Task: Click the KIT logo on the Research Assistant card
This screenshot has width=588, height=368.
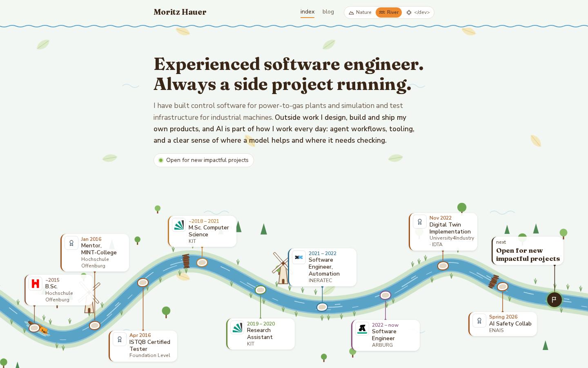Action: [237, 328]
